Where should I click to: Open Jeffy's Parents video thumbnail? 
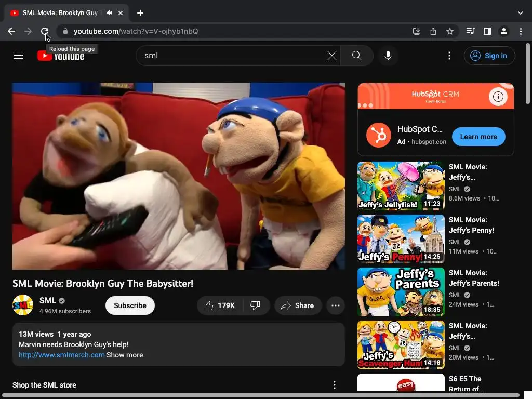[x=401, y=292]
